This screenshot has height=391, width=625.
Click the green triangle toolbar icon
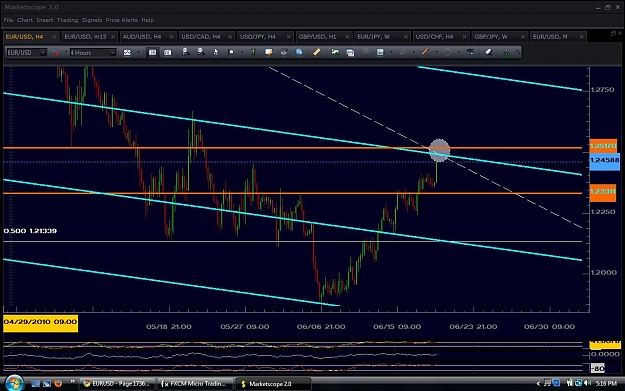(x=506, y=52)
